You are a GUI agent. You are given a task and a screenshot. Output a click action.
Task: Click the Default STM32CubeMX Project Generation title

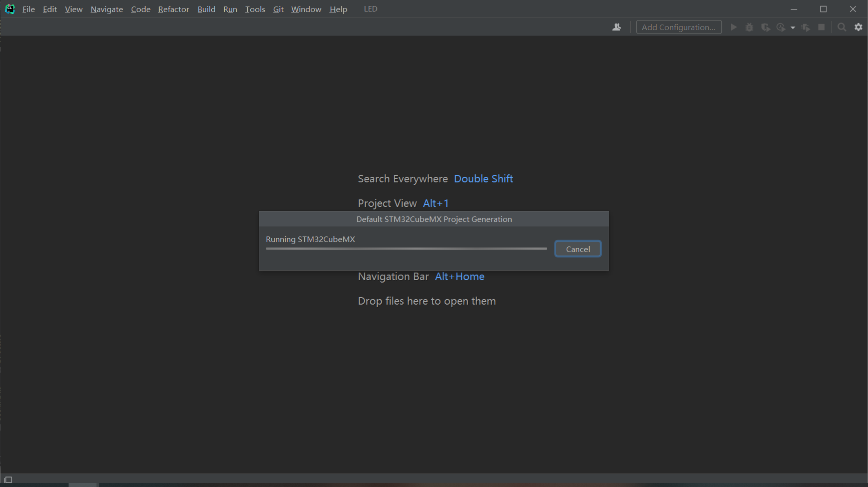coord(434,219)
